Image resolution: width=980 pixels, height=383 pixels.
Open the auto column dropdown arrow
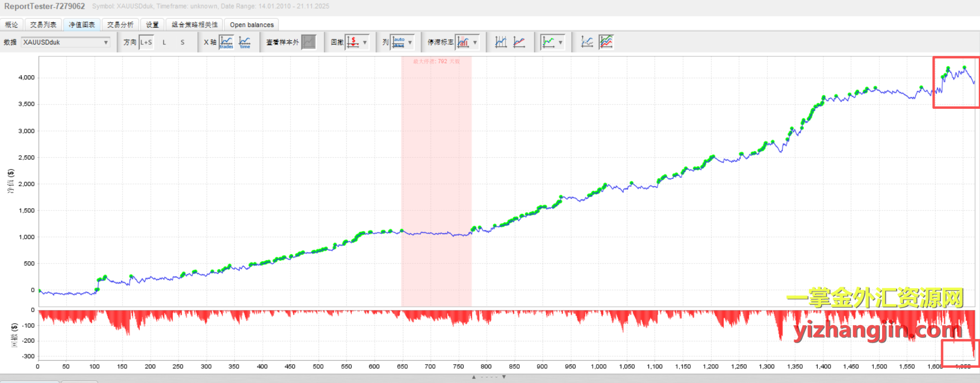point(410,42)
